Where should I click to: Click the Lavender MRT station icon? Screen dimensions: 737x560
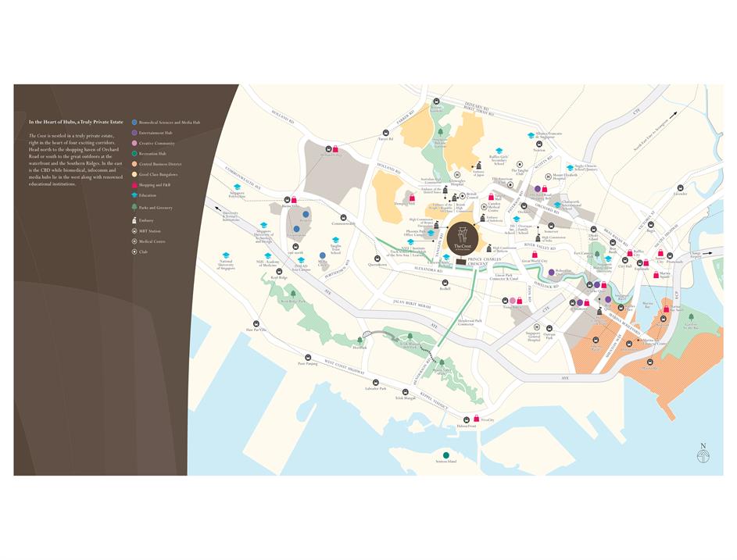[x=681, y=187]
